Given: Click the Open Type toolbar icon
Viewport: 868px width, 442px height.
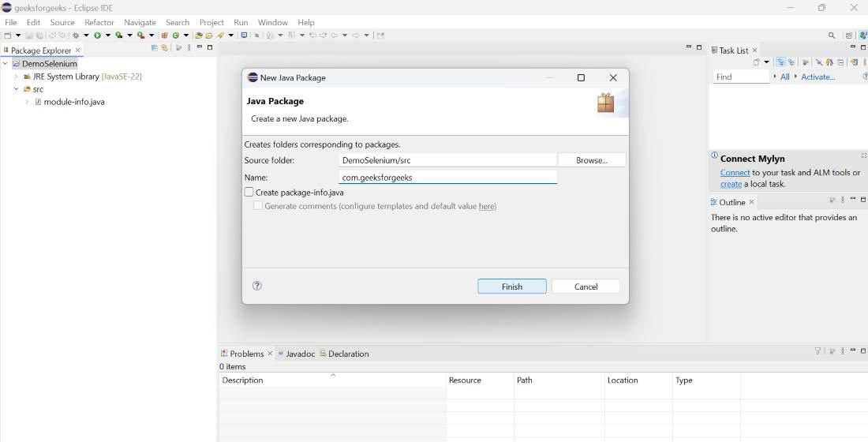Looking at the screenshot, I should point(197,36).
